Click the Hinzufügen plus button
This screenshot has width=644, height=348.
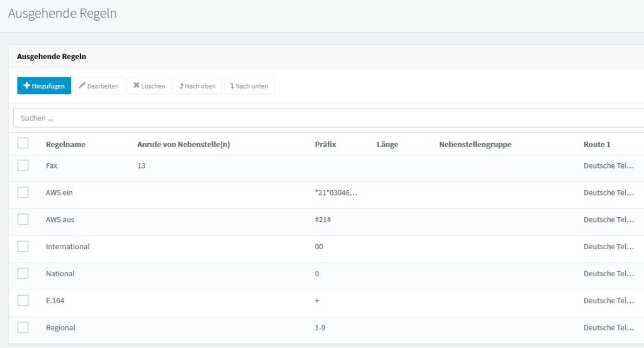pos(44,86)
